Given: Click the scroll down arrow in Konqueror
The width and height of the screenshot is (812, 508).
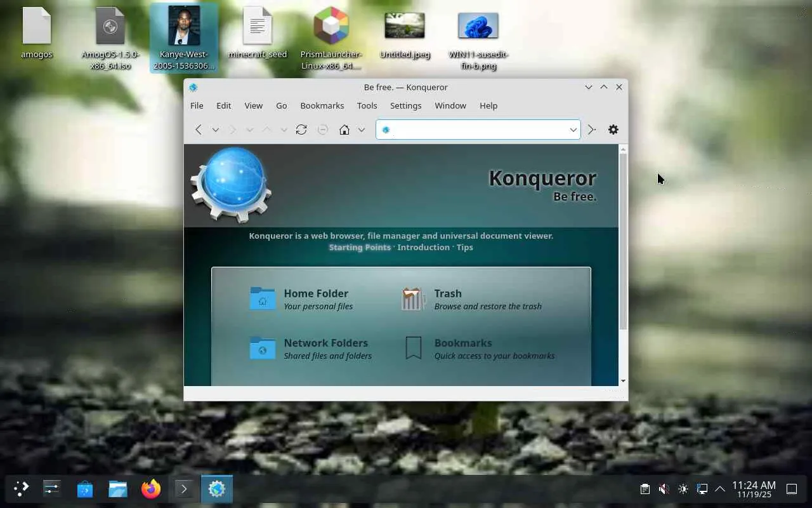Looking at the screenshot, I should tap(623, 381).
